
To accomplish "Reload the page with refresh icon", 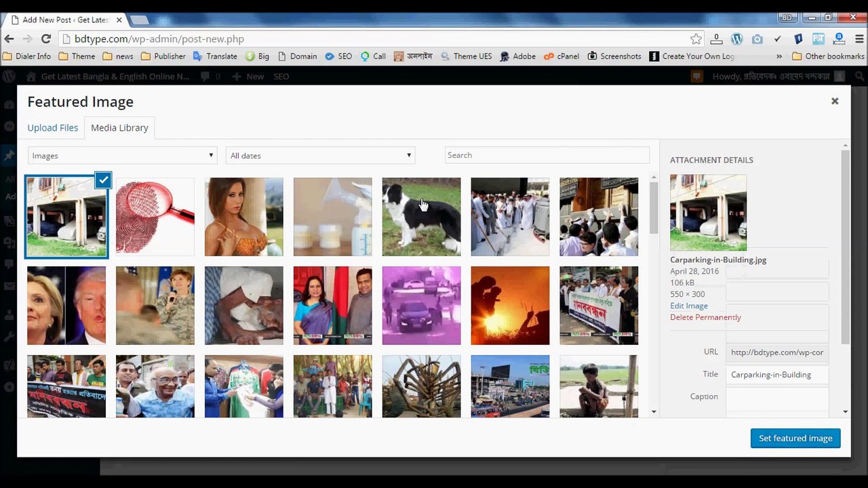I will click(x=46, y=39).
